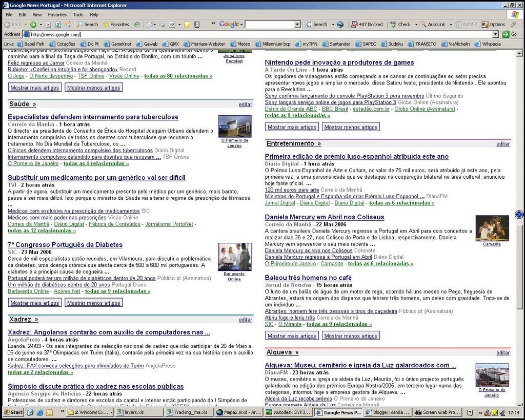
Task: Open the View menu
Action: [37, 15]
